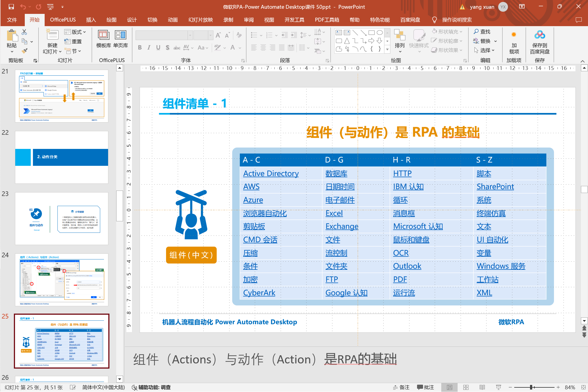Click in 操作说明搜索 tell me search box
This screenshot has height=392, width=588.
(457, 20)
